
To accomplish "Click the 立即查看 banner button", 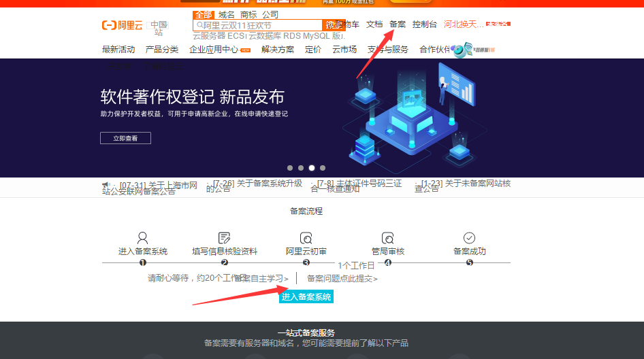I will 125,138.
